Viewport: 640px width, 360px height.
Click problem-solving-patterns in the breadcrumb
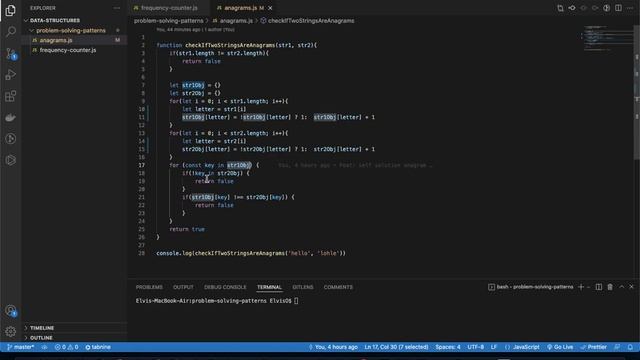coord(169,21)
